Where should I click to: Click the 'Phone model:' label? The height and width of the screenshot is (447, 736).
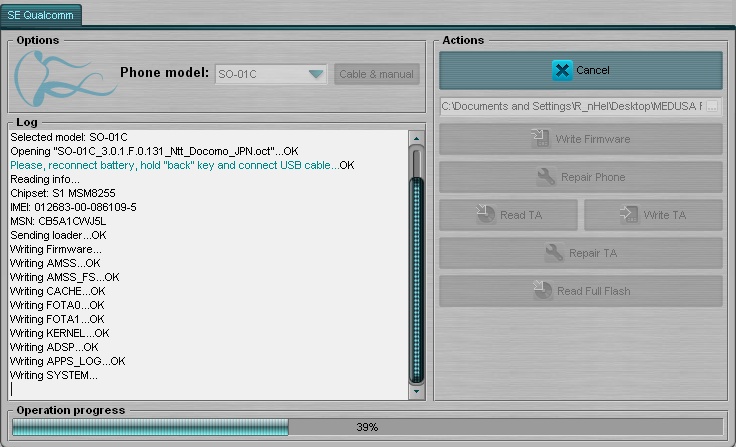coord(164,73)
